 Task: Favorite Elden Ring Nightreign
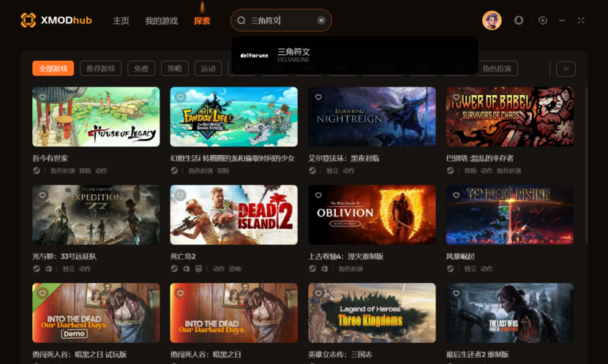coord(318,97)
